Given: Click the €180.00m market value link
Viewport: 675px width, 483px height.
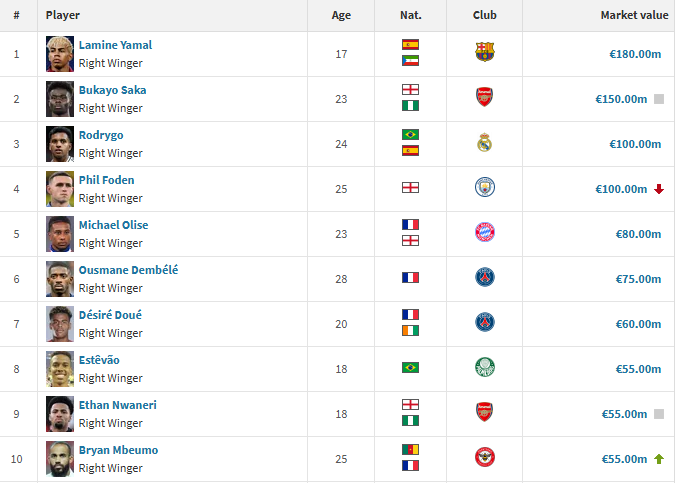Looking at the screenshot, I should (635, 54).
